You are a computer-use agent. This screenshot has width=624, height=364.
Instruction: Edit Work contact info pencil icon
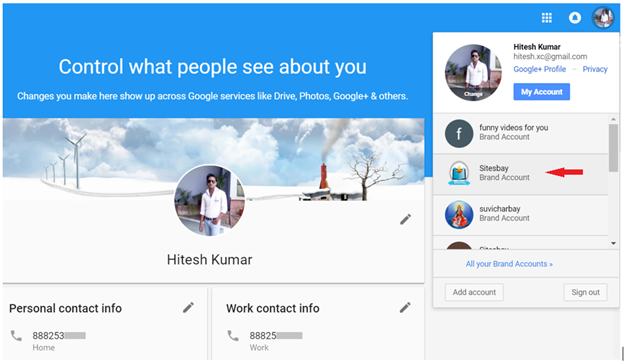pyautogui.click(x=405, y=308)
